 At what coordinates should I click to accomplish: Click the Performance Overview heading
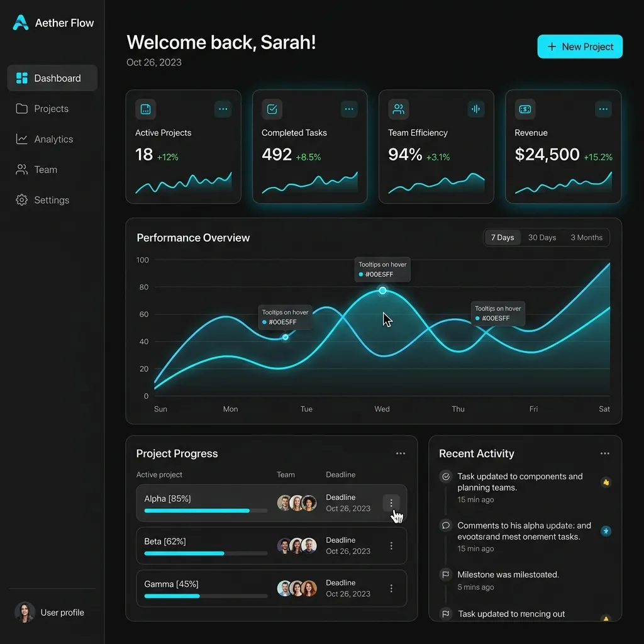(193, 238)
